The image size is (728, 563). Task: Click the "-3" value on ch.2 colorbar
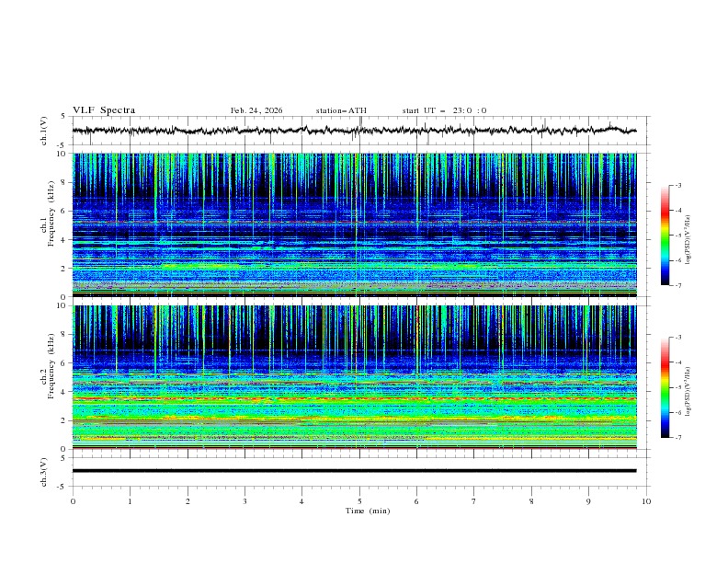tap(678, 338)
